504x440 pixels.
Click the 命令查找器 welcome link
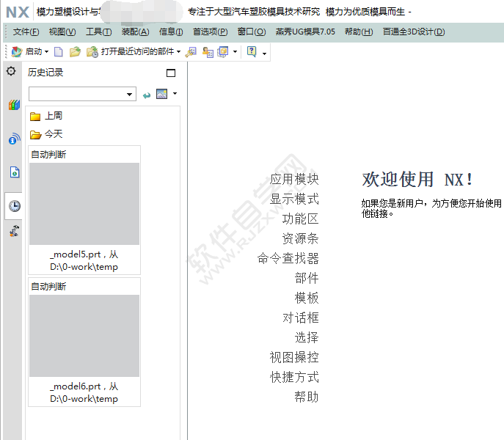coord(288,258)
